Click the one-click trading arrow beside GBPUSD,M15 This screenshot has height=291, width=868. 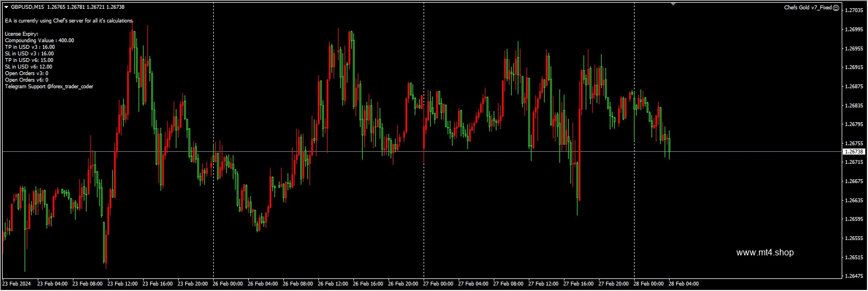pos(6,7)
